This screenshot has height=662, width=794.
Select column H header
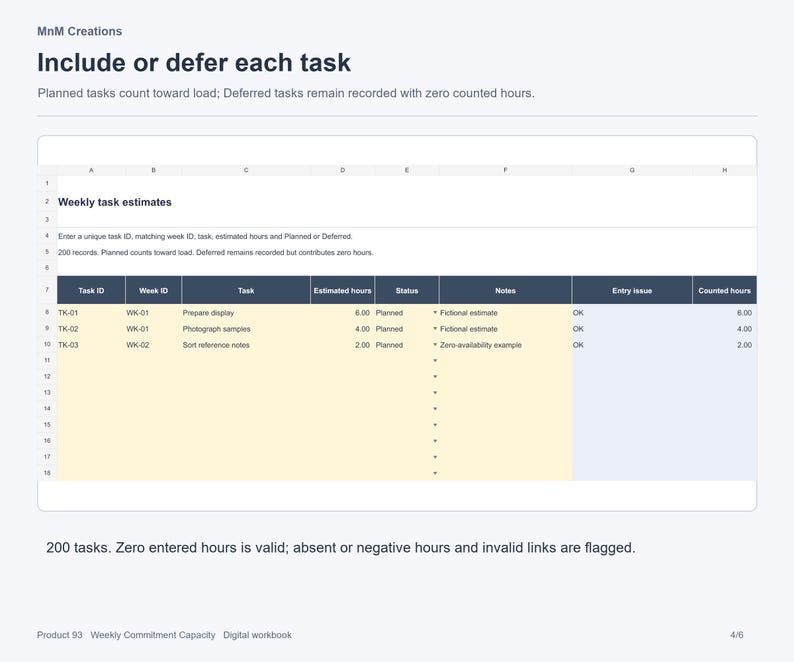pos(725,170)
